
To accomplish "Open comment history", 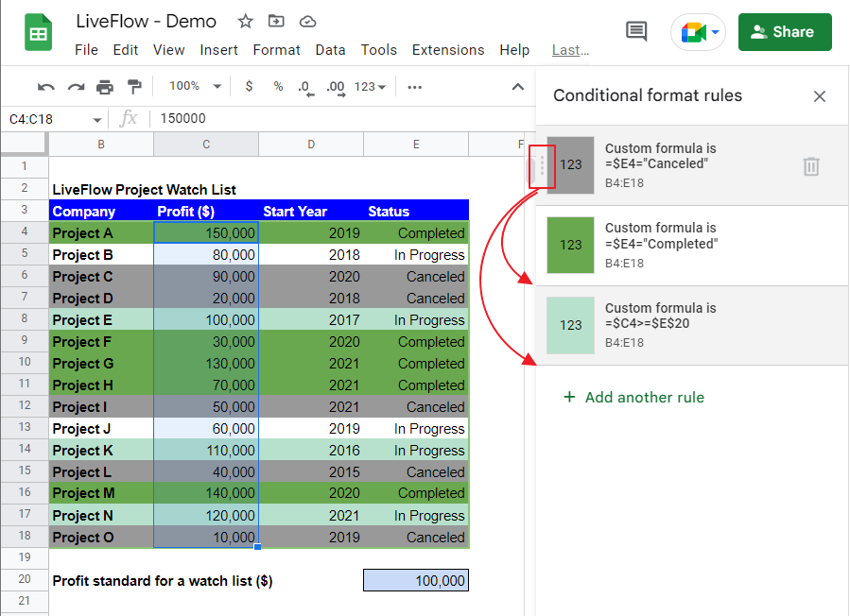I will tap(635, 31).
